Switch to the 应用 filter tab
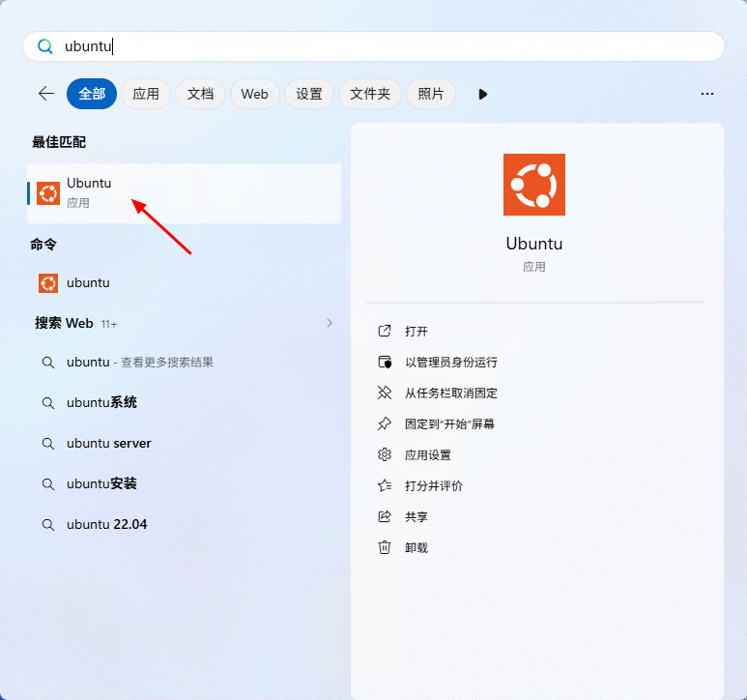The height and width of the screenshot is (700, 747). pyautogui.click(x=146, y=94)
